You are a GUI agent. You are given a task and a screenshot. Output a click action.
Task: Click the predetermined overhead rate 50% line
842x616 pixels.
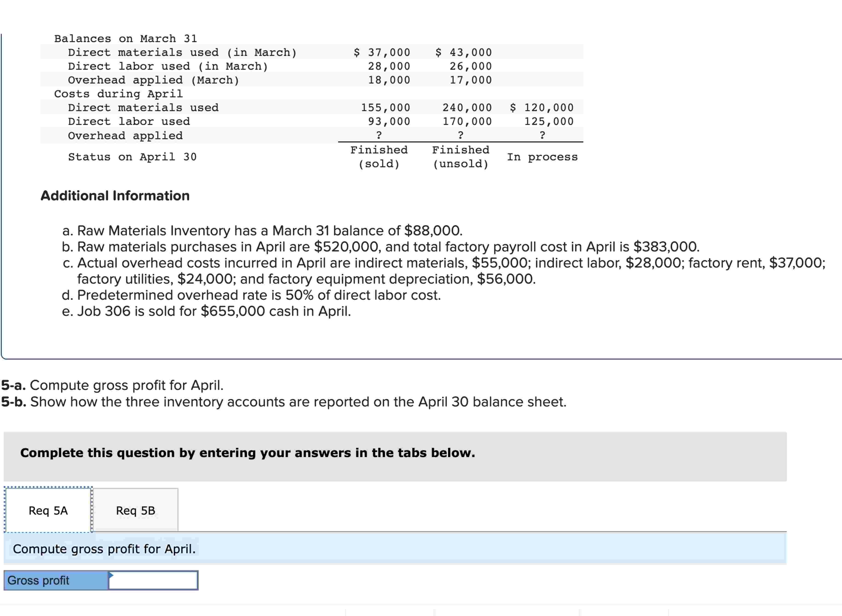251,295
